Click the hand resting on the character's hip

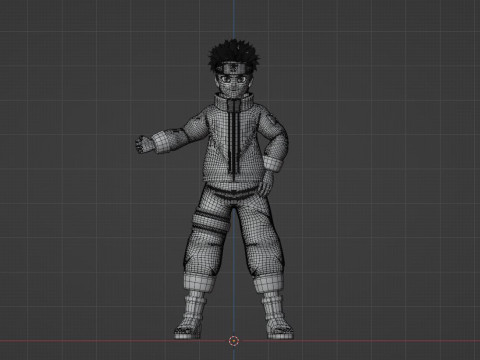click(266, 183)
